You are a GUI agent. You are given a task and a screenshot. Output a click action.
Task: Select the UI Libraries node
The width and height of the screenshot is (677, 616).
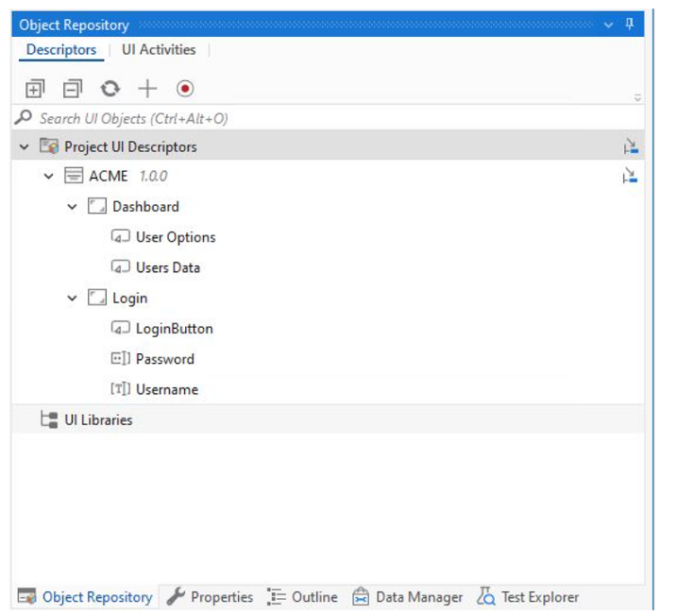coord(98,419)
